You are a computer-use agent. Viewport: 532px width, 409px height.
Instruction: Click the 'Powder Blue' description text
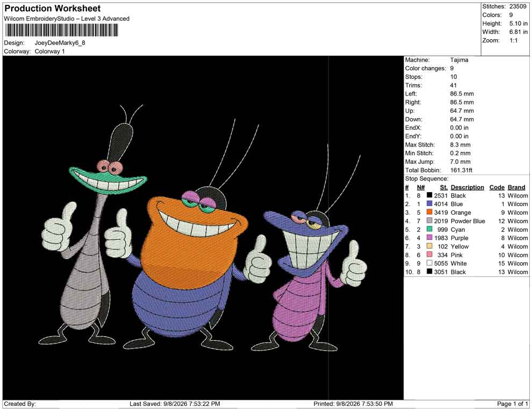[x=468, y=221]
